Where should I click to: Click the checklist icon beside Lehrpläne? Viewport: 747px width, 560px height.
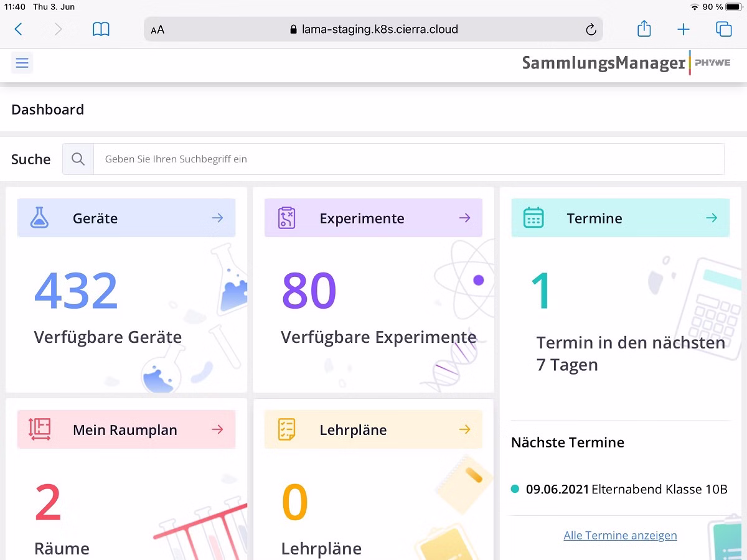[286, 429]
